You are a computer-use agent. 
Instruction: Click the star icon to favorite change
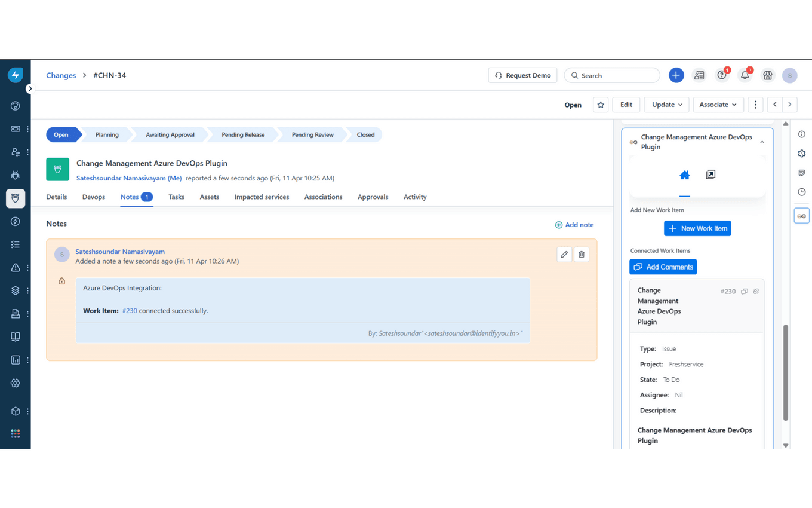point(601,105)
